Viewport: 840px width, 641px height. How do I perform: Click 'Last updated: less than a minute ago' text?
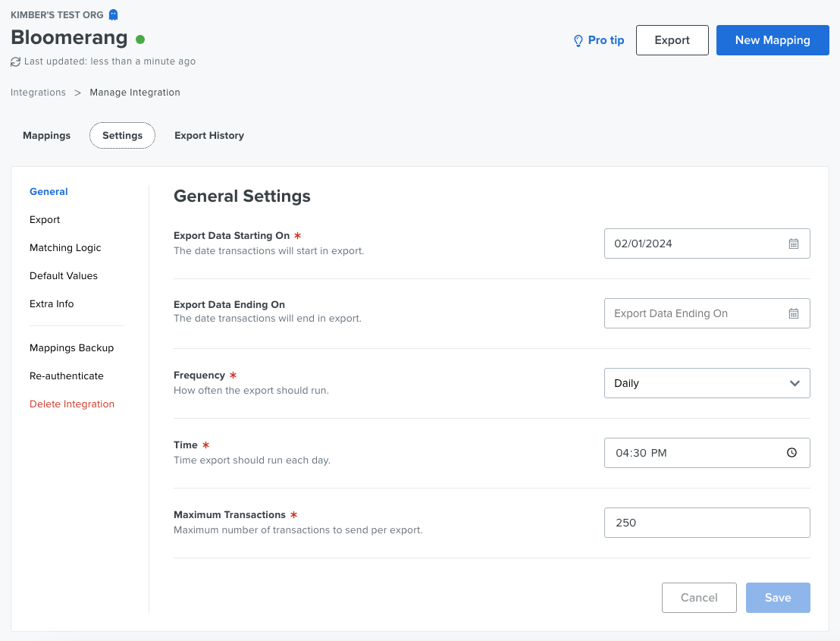tap(110, 61)
